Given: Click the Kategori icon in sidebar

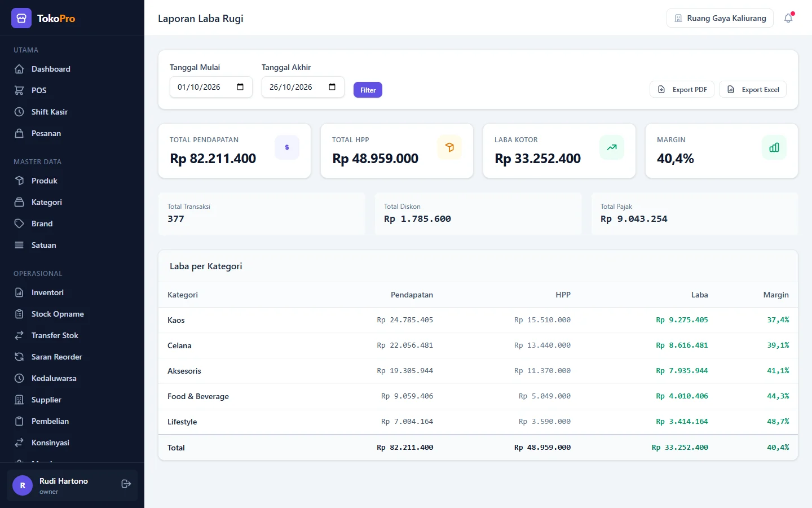Looking at the screenshot, I should (19, 202).
